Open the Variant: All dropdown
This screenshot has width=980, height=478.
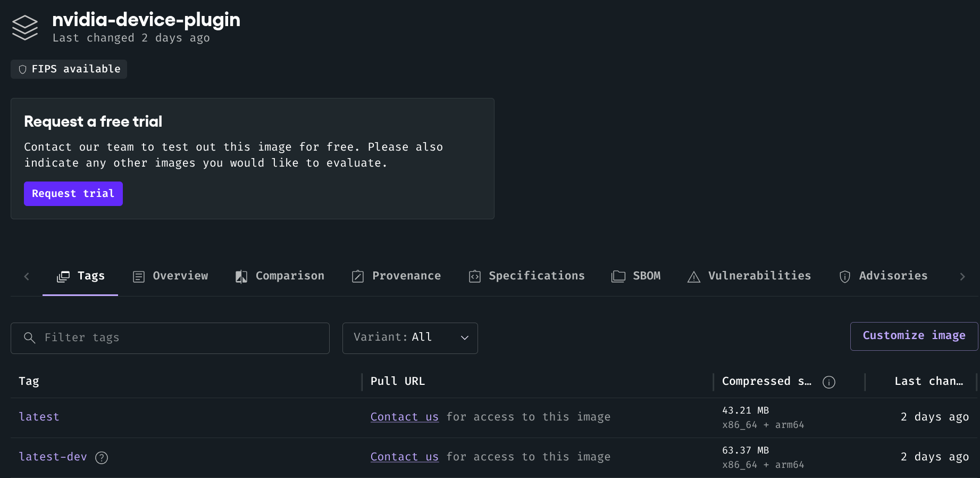coord(410,338)
